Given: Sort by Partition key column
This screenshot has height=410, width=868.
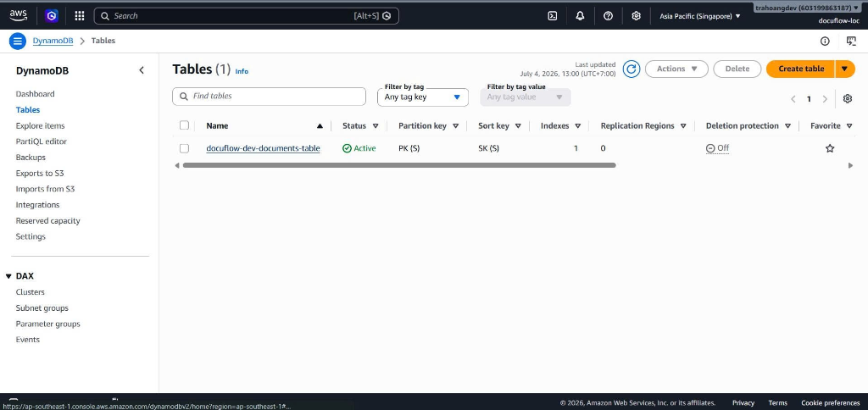Looking at the screenshot, I should click(428, 125).
